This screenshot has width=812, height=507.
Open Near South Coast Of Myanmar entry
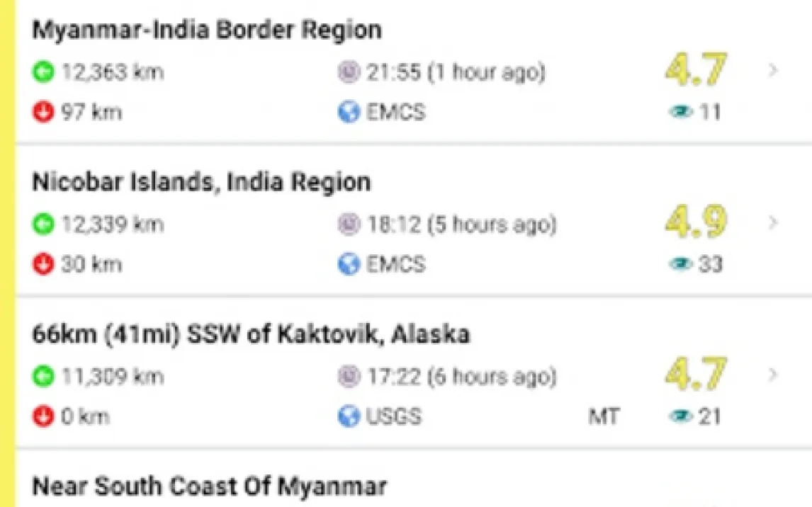(x=210, y=487)
